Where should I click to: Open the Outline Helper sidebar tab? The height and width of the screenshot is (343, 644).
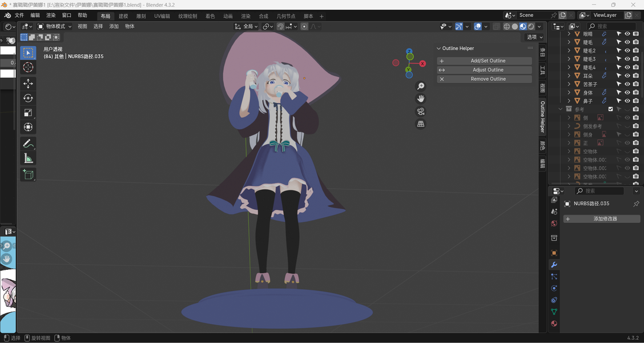point(542,117)
